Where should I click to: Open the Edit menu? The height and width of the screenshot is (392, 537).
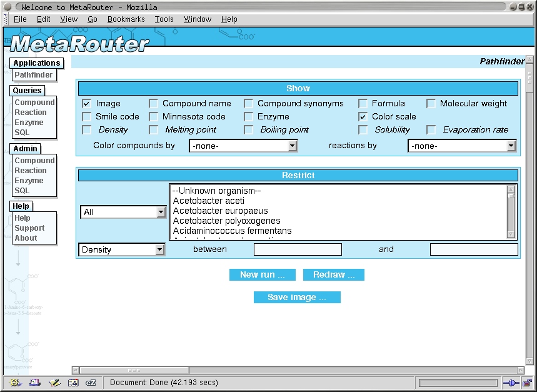pyautogui.click(x=44, y=19)
